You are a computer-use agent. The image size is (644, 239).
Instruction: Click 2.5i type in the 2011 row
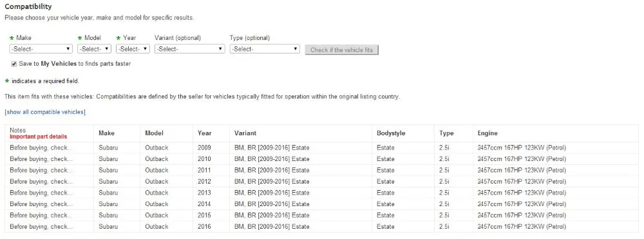(x=444, y=170)
